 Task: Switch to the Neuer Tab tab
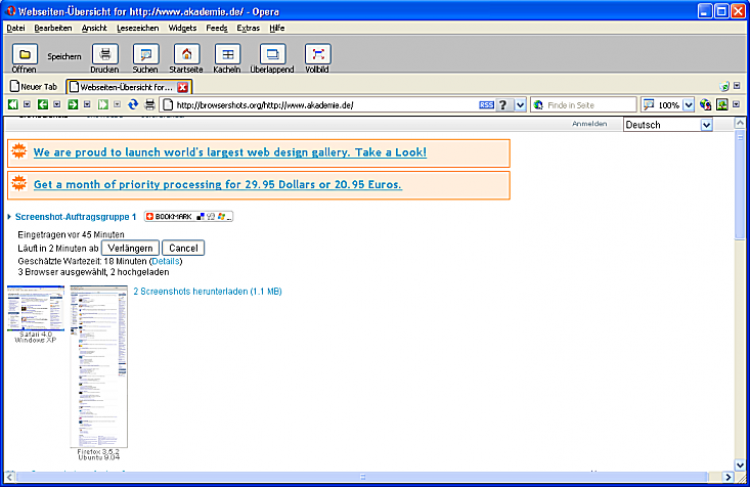(x=34, y=87)
